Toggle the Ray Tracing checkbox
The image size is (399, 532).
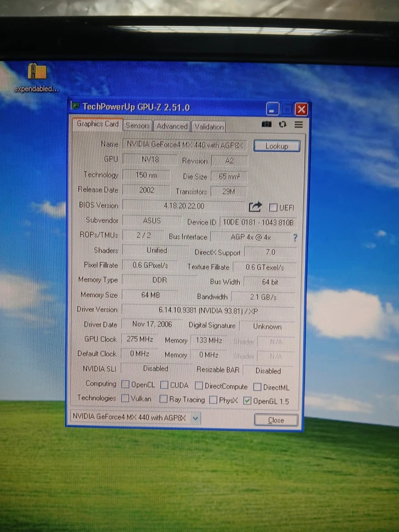point(163,399)
